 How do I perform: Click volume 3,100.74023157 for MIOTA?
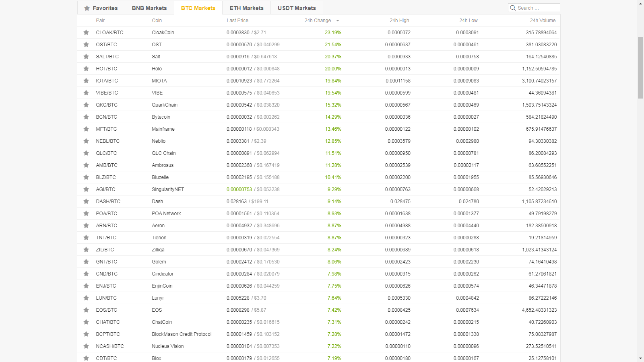[x=539, y=81]
